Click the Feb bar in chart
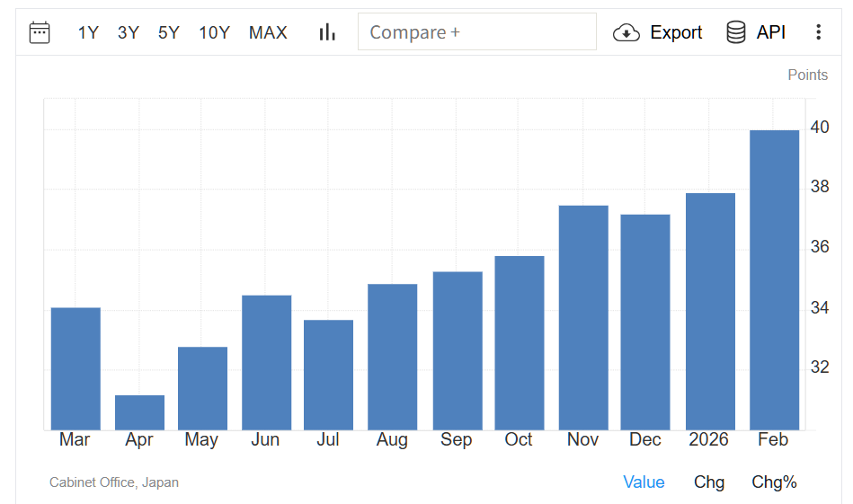This screenshot has height=504, width=853. [x=774, y=280]
